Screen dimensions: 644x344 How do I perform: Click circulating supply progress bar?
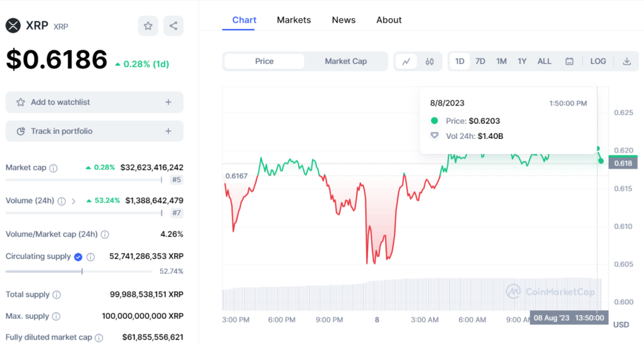pyautogui.click(x=79, y=272)
